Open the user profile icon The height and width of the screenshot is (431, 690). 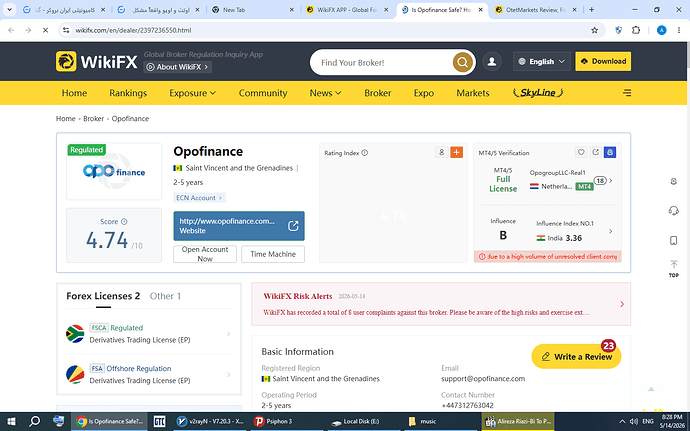pyautogui.click(x=492, y=62)
